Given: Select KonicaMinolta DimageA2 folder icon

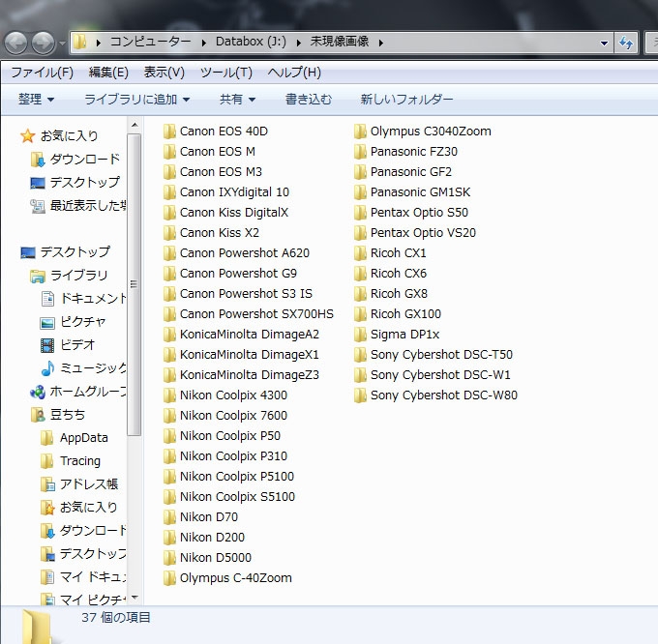Looking at the screenshot, I should point(169,335).
